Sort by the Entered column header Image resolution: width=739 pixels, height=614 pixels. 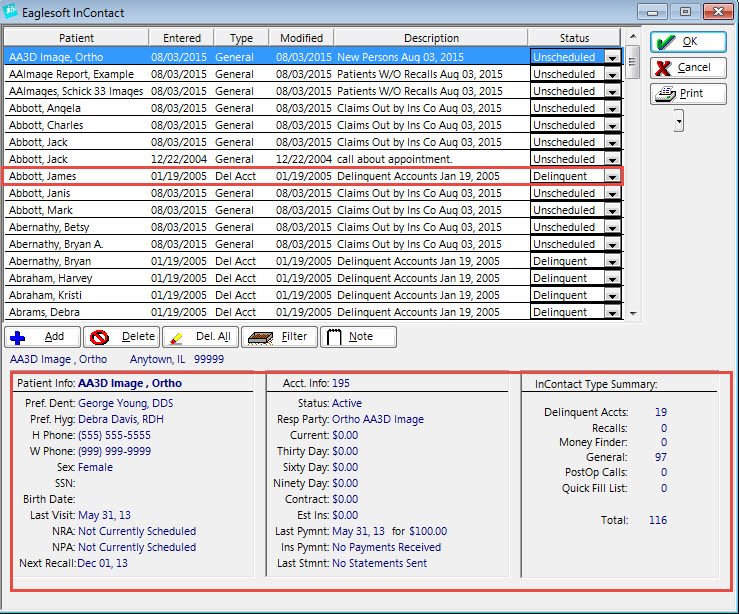coord(181,38)
